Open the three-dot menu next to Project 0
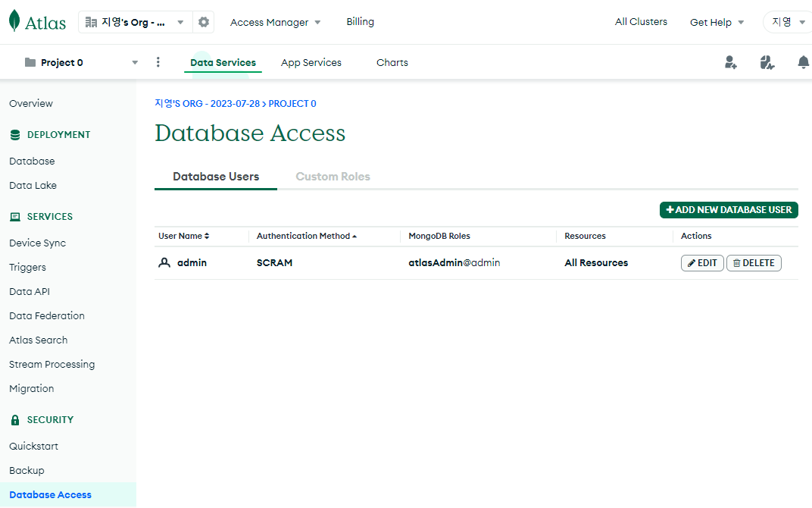Image resolution: width=812 pixels, height=508 pixels. 158,62
